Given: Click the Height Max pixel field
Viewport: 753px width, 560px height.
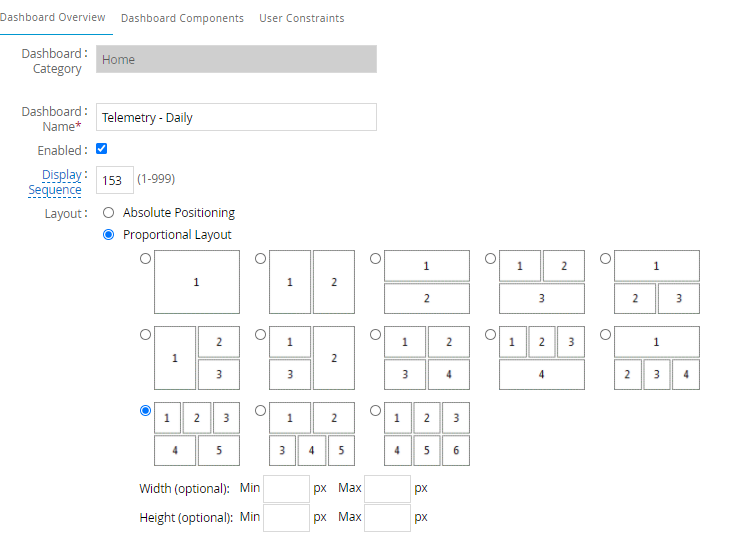Looking at the screenshot, I should click(388, 517).
